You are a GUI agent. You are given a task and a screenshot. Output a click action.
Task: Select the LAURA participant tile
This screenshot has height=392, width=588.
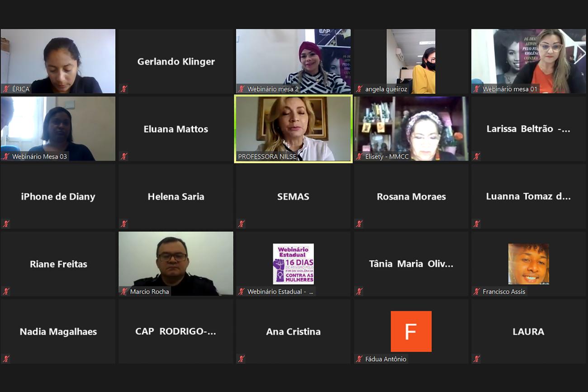click(528, 331)
